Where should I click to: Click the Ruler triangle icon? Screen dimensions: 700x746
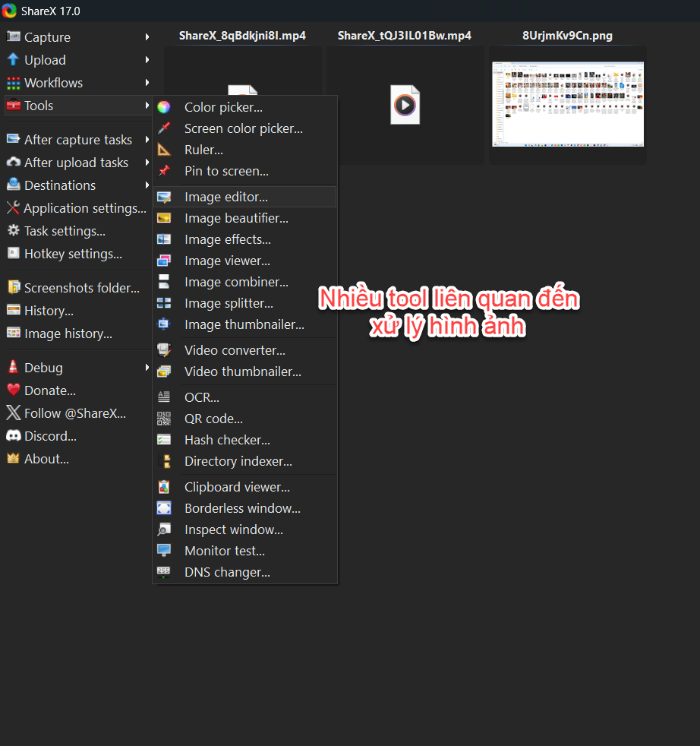tap(164, 150)
